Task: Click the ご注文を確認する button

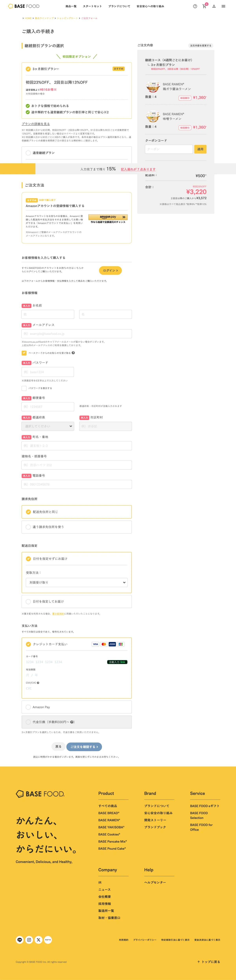Action: [x=84, y=747]
